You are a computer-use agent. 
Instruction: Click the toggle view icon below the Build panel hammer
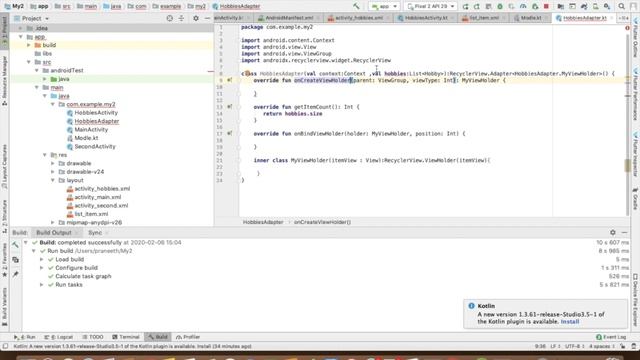point(16,260)
